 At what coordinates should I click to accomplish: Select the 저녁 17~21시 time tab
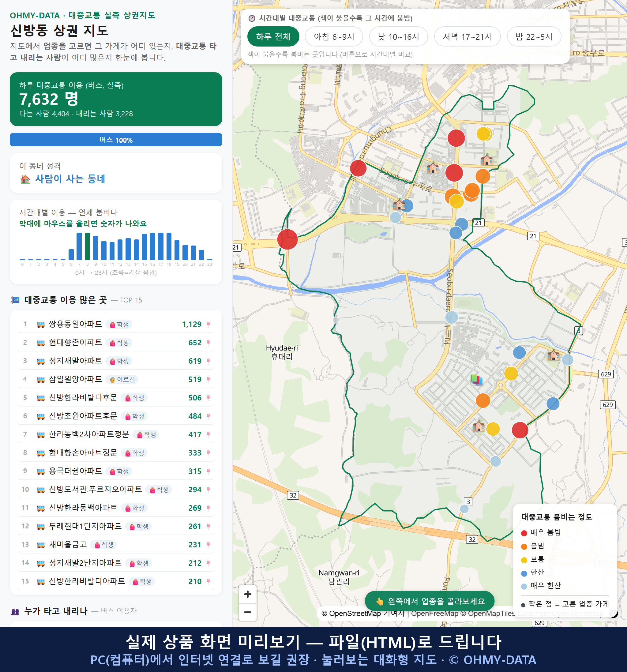[467, 36]
